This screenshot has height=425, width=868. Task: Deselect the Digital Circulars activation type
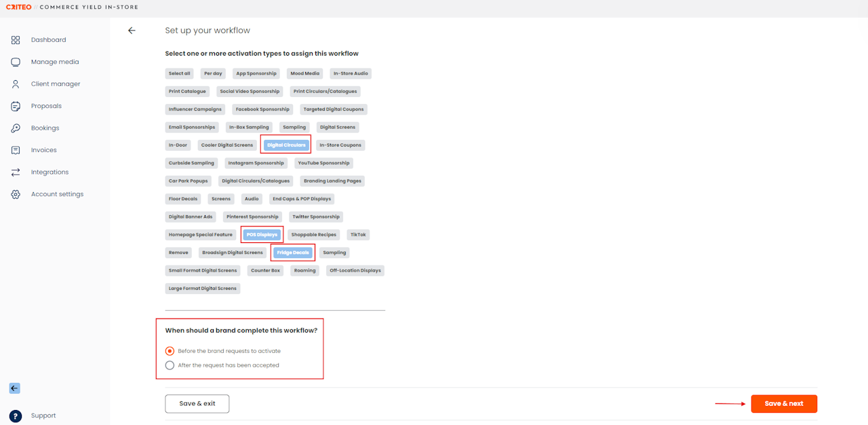pyautogui.click(x=286, y=145)
